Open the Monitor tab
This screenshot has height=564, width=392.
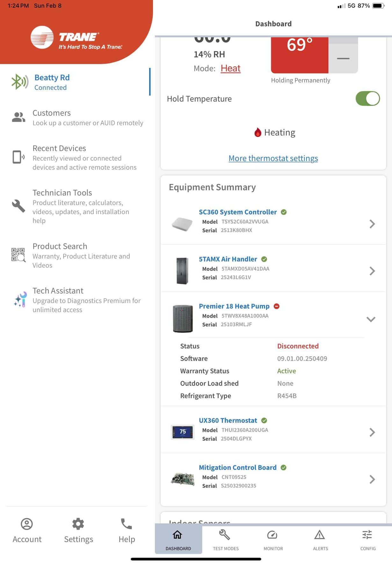click(x=273, y=540)
